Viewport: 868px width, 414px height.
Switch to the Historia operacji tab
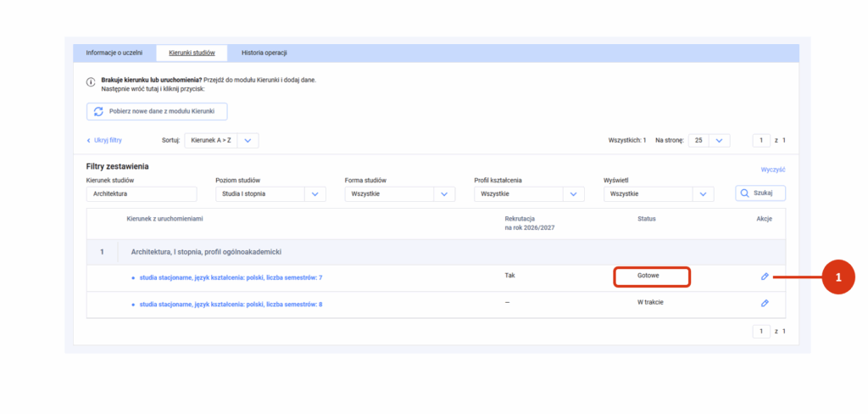tap(264, 53)
